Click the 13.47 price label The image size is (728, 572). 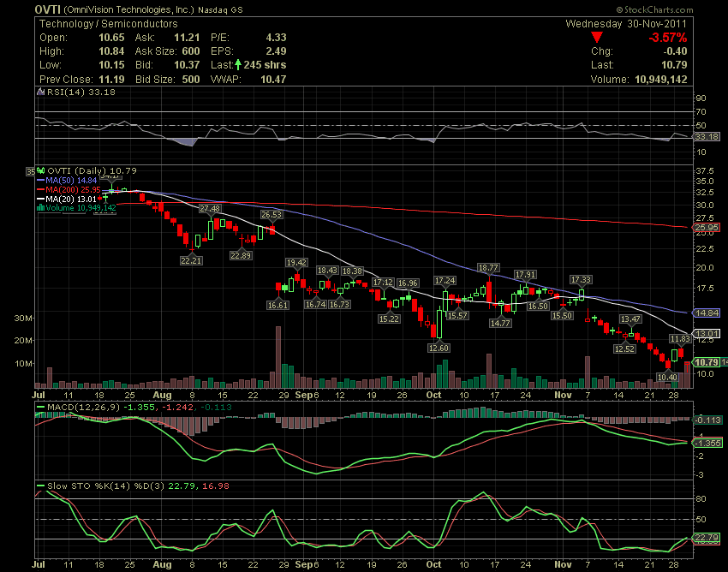point(630,319)
